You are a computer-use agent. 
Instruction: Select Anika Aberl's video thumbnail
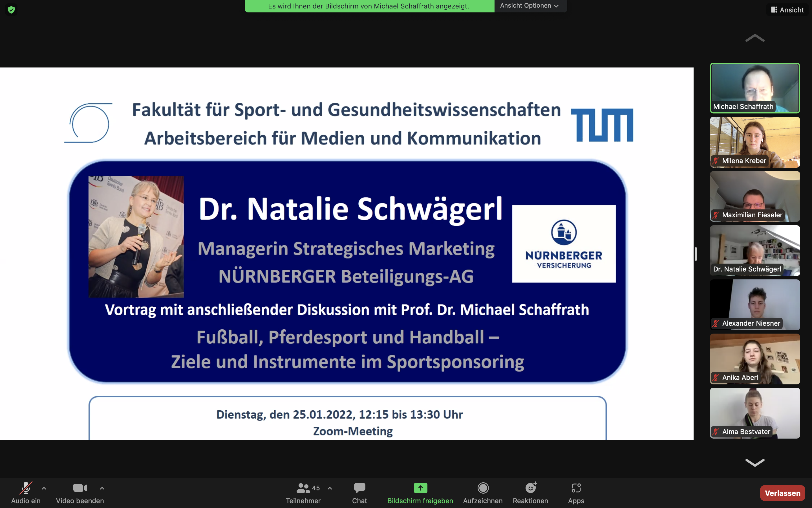coord(755,359)
